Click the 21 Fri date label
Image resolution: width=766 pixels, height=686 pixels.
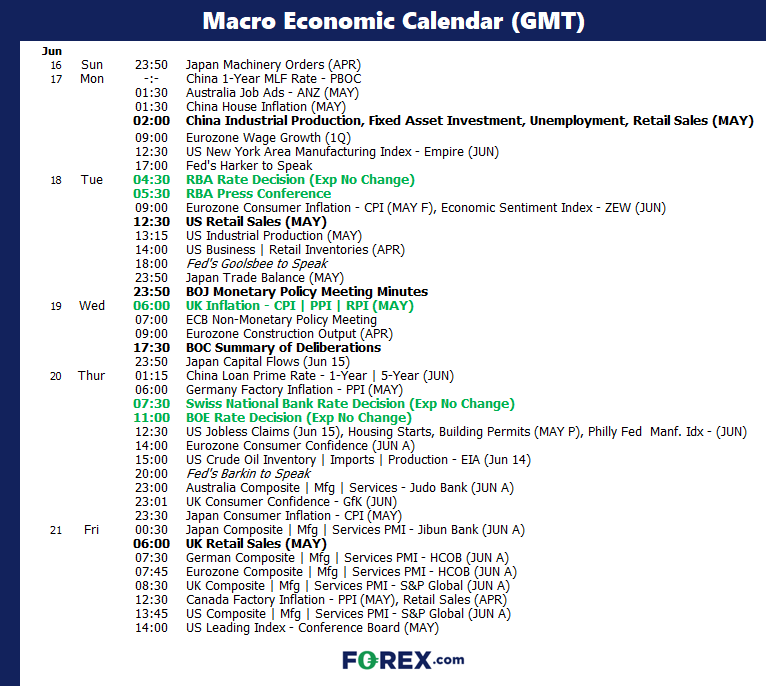[x=75, y=530]
